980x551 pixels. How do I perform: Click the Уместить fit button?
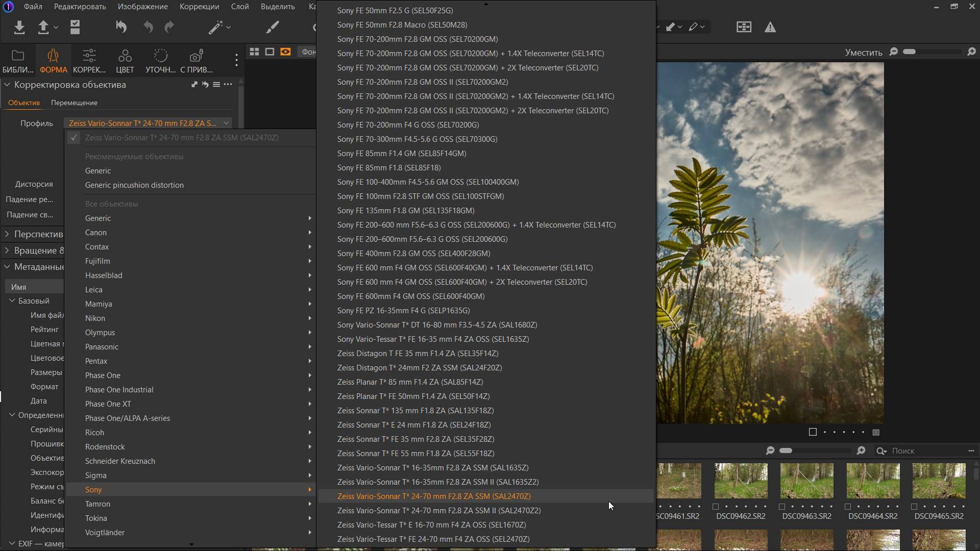tap(863, 52)
